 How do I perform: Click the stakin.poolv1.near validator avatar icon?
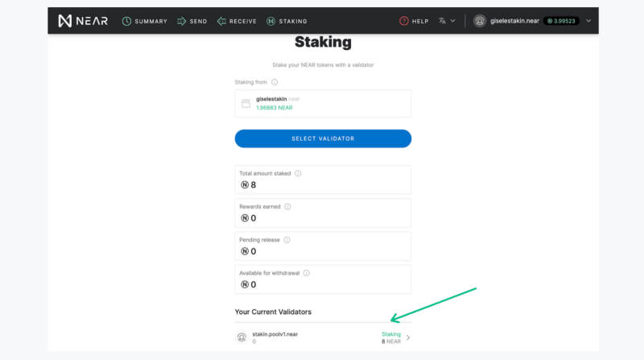(x=242, y=337)
